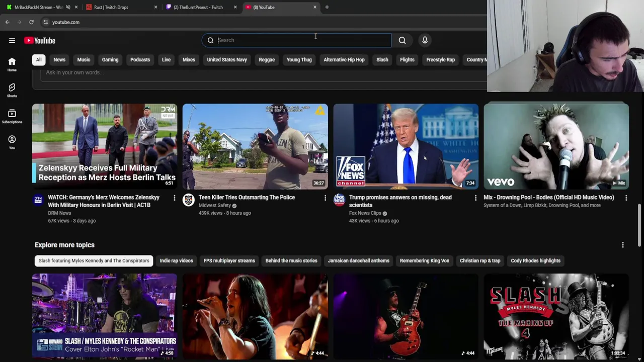Select the News filter chip
Screen dimensions: 644x362
[59, 60]
